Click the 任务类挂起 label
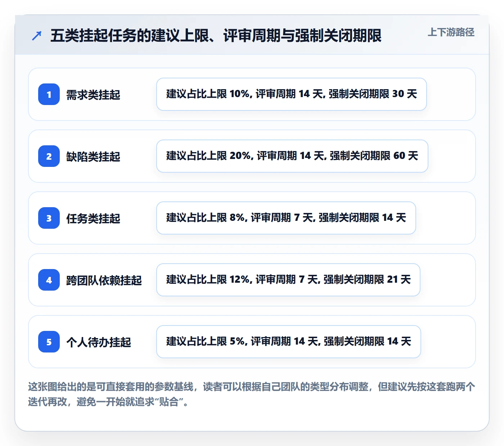504x446 pixels. pos(93,218)
